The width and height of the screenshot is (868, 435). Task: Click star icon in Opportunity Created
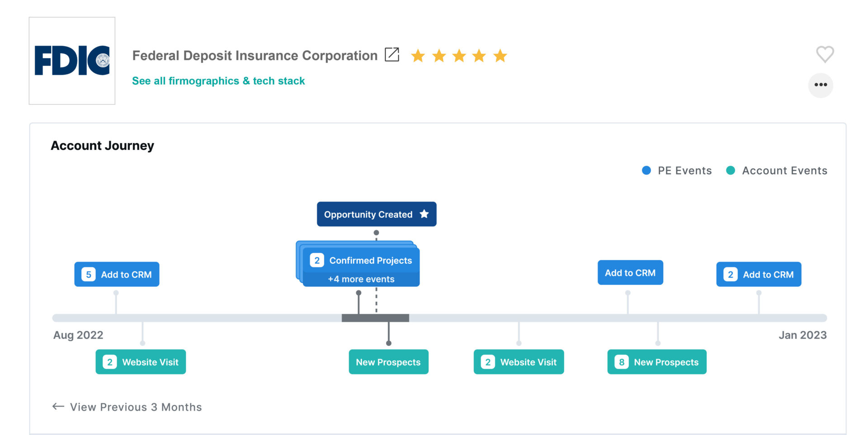point(424,214)
